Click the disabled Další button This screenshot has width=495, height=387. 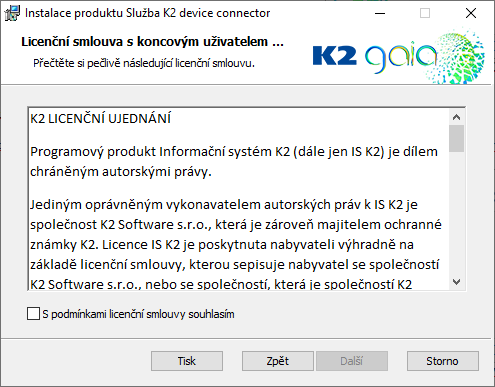coord(352,361)
